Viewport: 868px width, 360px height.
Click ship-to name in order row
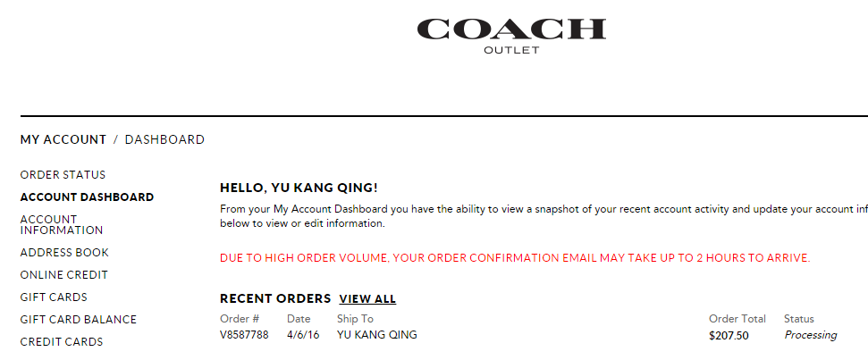point(376,336)
